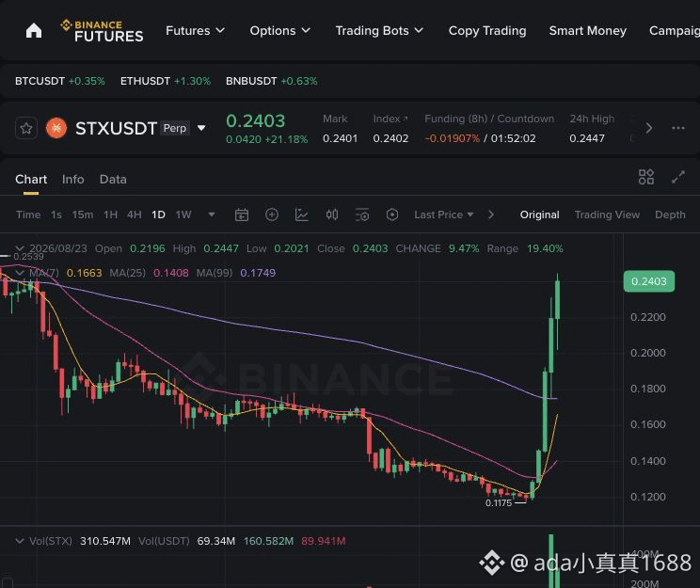Click the STX coin logo
This screenshot has height=588, width=700.
click(56, 129)
